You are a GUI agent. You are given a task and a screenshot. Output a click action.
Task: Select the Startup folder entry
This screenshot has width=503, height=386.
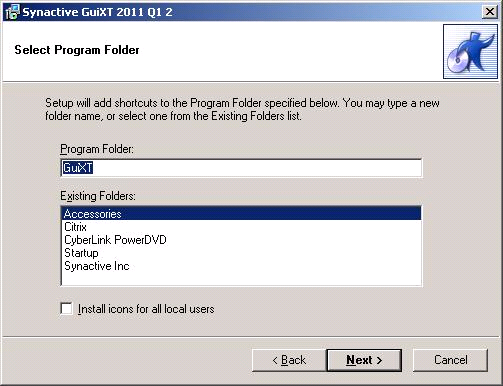(x=241, y=253)
